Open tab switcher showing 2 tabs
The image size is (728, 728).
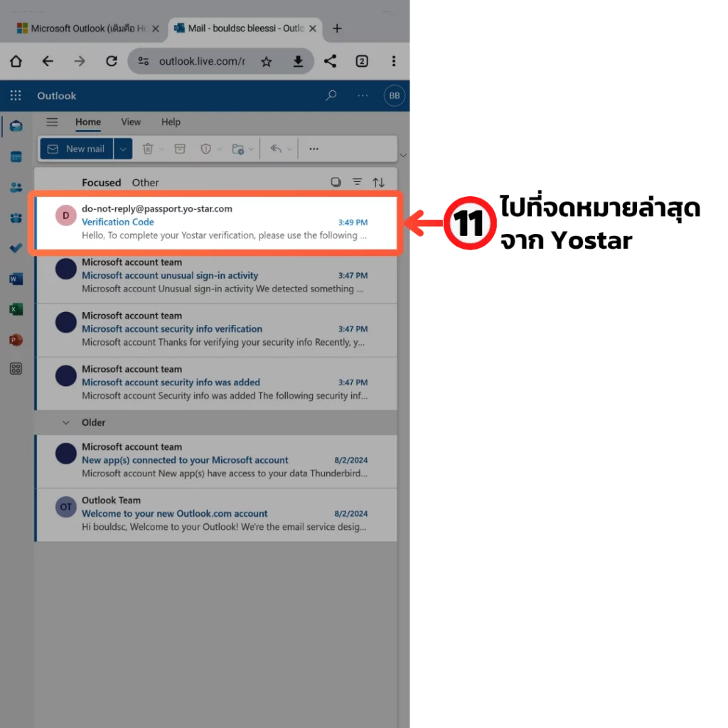tap(362, 61)
